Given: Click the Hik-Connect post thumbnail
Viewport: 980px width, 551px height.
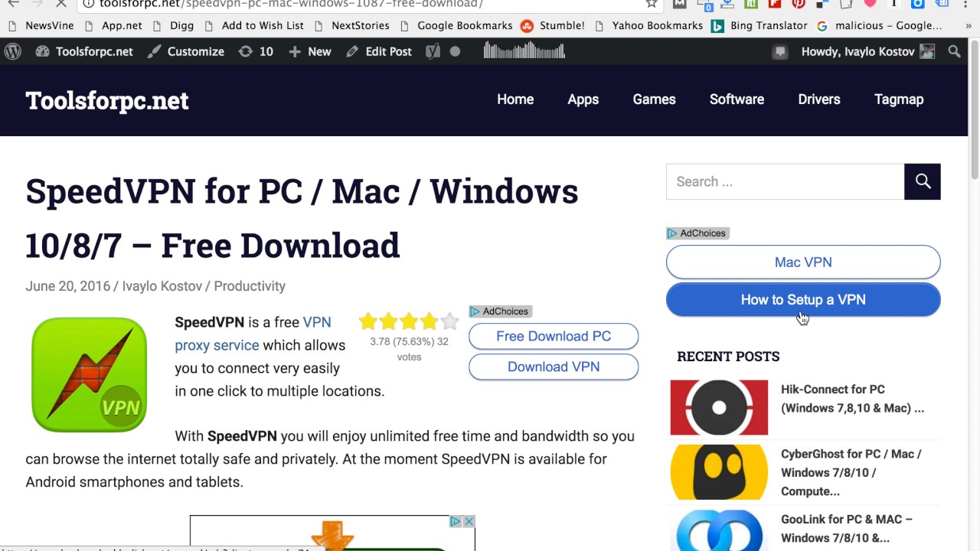Looking at the screenshot, I should (719, 407).
